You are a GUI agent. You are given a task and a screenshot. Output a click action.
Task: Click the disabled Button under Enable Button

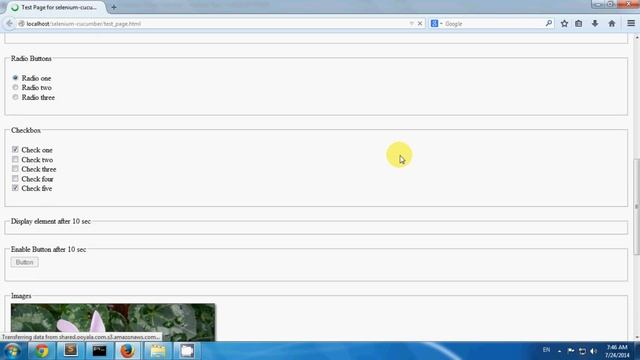click(24, 262)
